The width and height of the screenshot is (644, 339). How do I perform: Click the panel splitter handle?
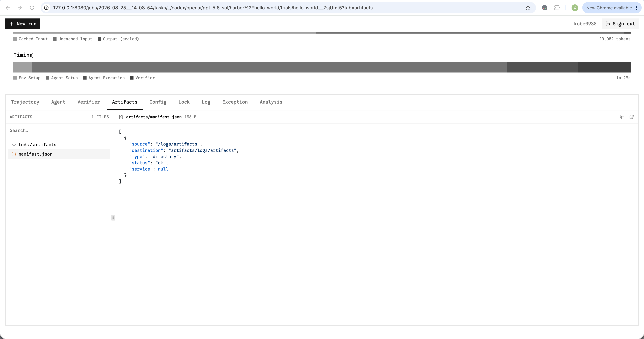pos(113,218)
